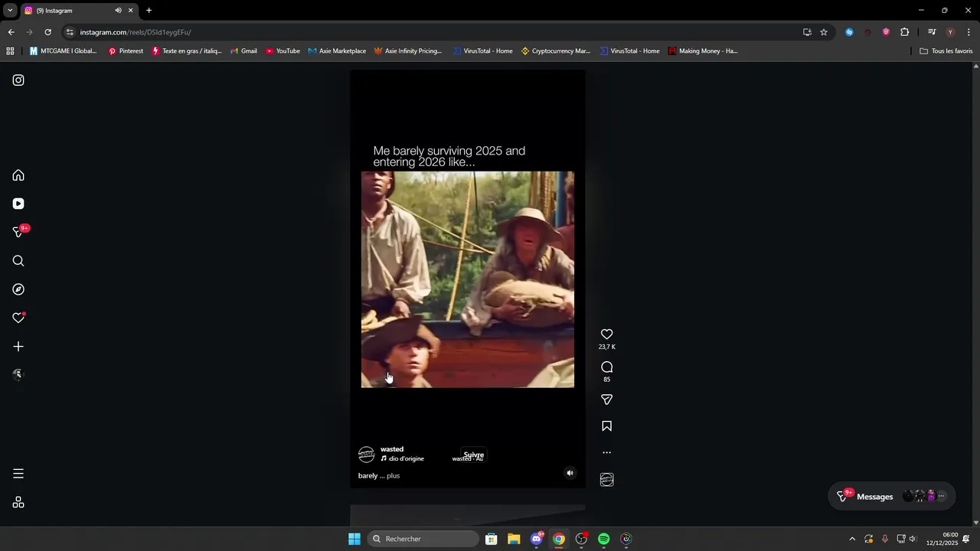
Task: Reload the current page
Action: [47, 32]
